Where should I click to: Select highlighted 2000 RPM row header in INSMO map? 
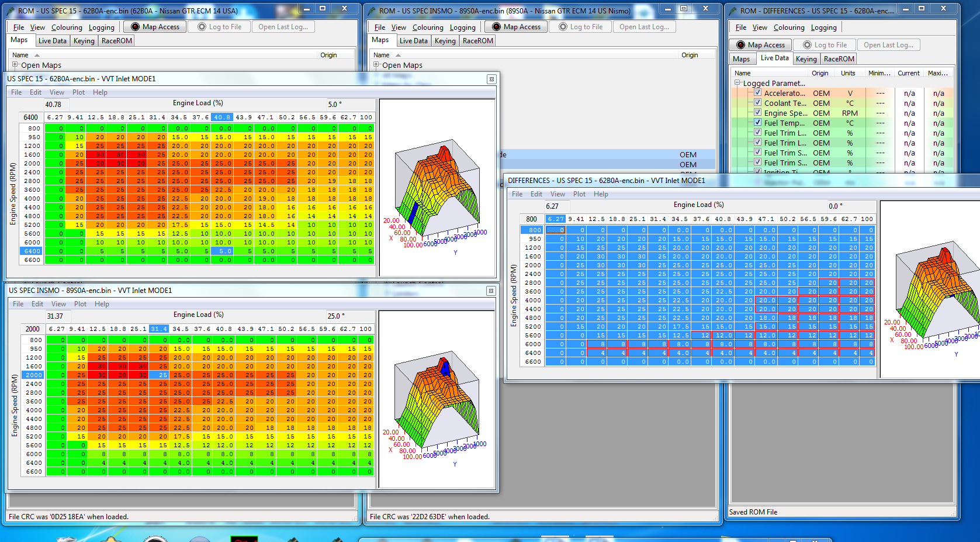click(x=33, y=375)
